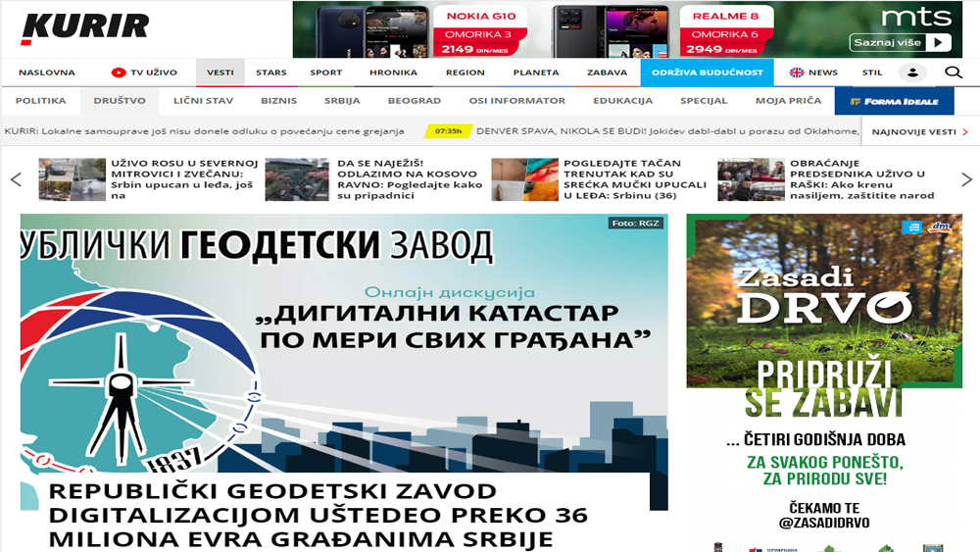Open the Zasadi Drvo side banner
Image resolution: width=980 pixels, height=552 pixels.
(824, 381)
